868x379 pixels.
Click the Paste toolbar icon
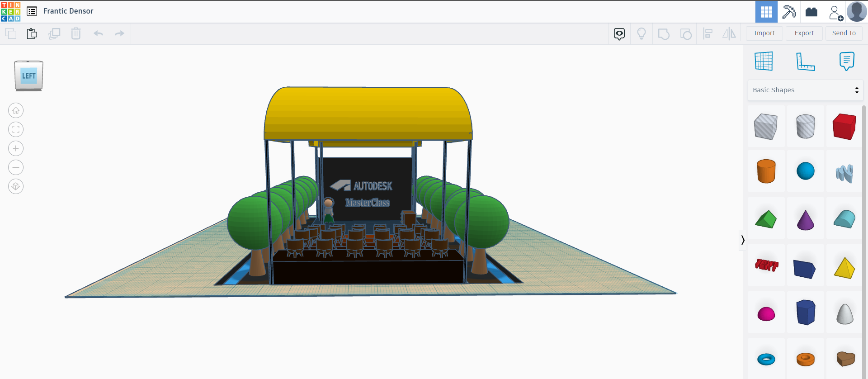(x=32, y=33)
